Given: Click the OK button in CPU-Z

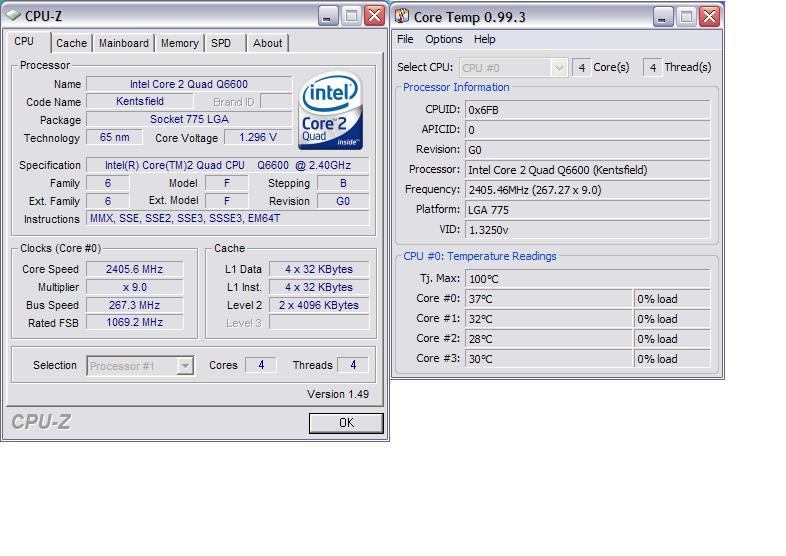Looking at the screenshot, I should [346, 423].
